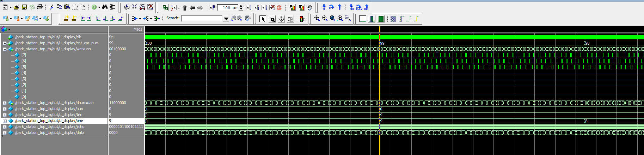Click the Print icon

pos(40,7)
